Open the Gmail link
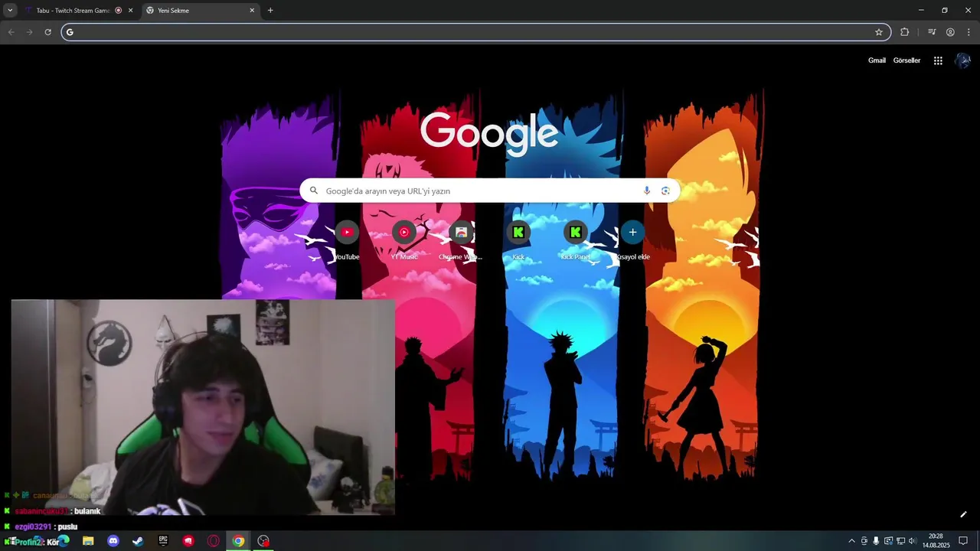Image resolution: width=980 pixels, height=551 pixels. click(x=877, y=60)
